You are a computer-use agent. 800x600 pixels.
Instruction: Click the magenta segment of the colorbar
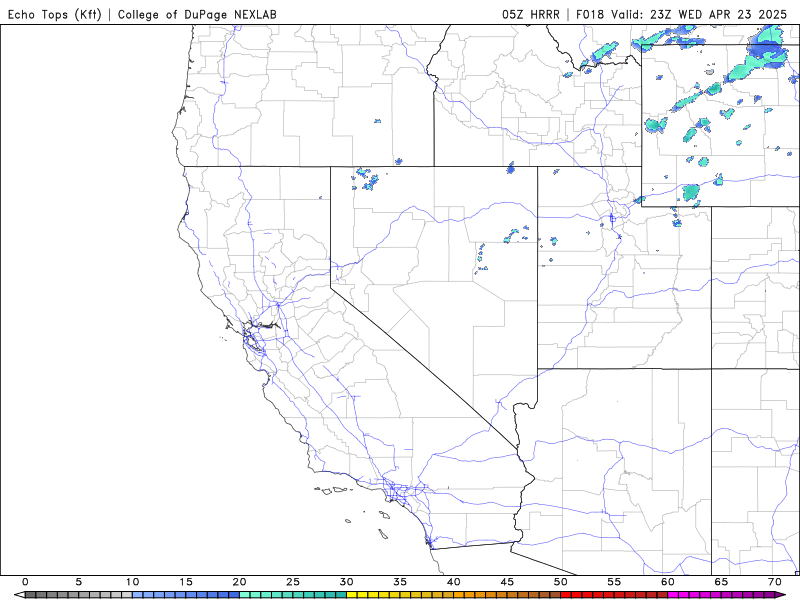tap(721, 595)
